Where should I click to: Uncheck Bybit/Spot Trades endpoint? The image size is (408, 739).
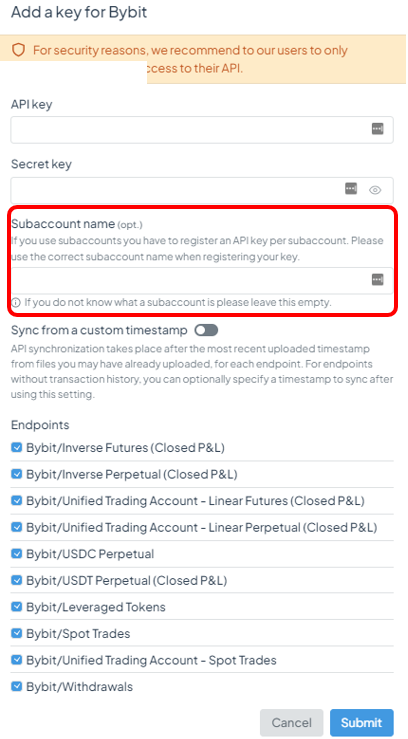(16, 633)
